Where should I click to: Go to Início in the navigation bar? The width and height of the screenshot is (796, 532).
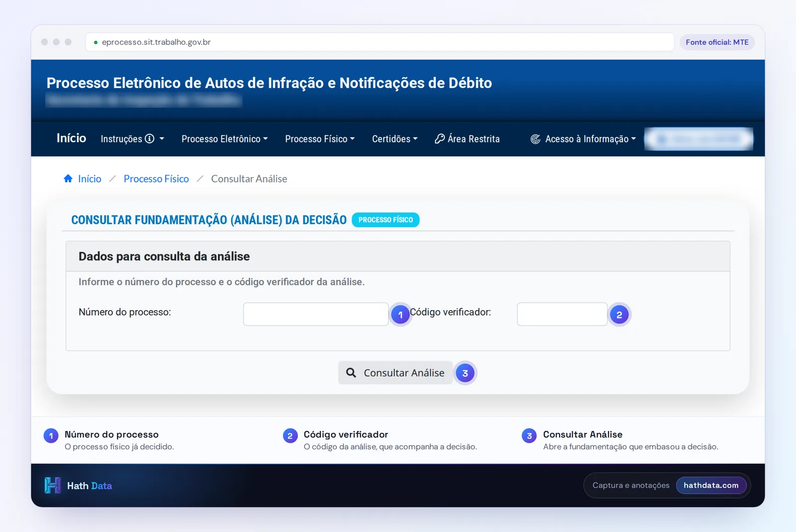[71, 138]
